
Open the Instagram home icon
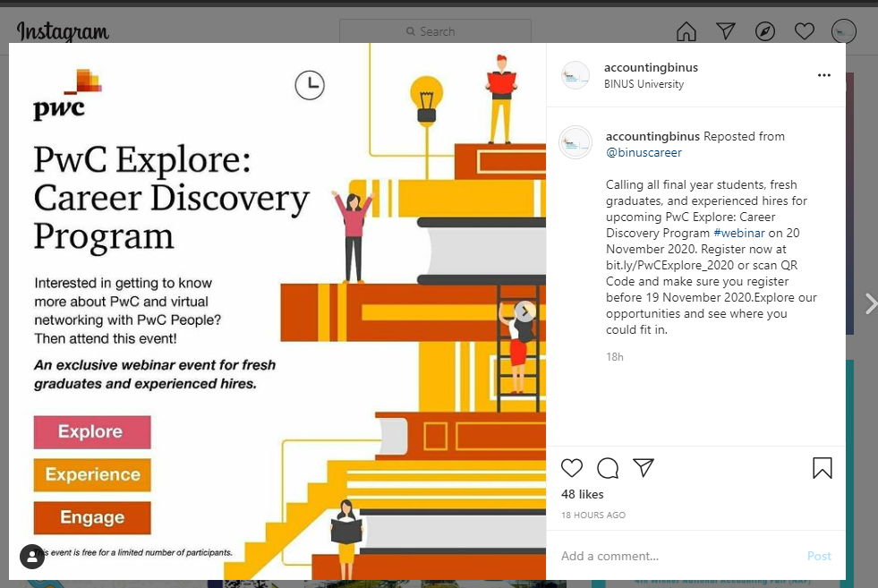[x=686, y=31]
